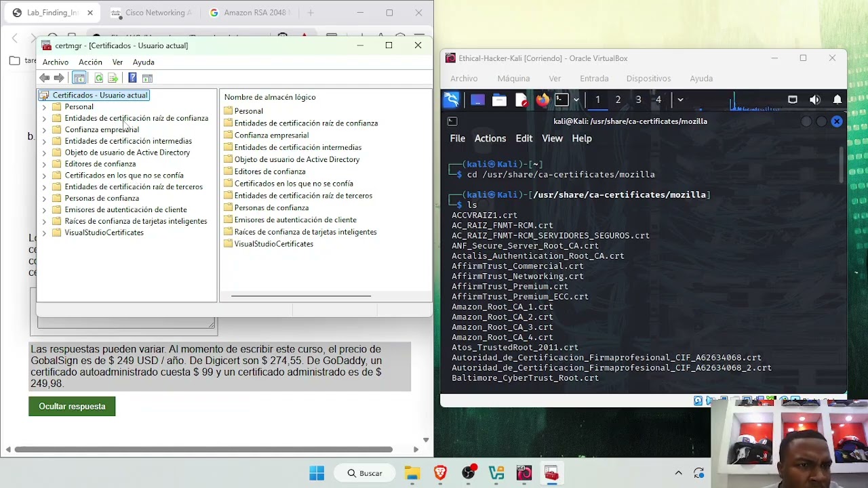
Task: Click the Refresh icon in certmgr toolbar
Action: point(99,78)
